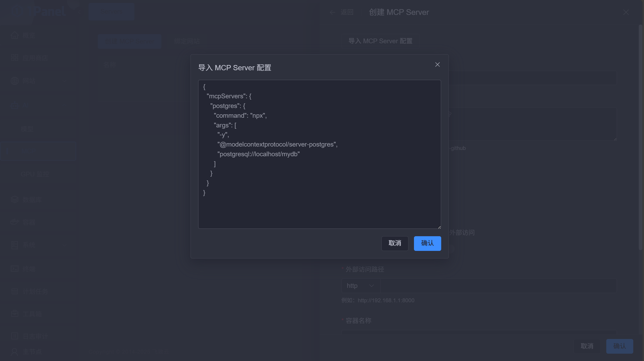Screen dimensions: 644x361
Task: Click the 概览 home icon in sidebar
Action: 15,35
